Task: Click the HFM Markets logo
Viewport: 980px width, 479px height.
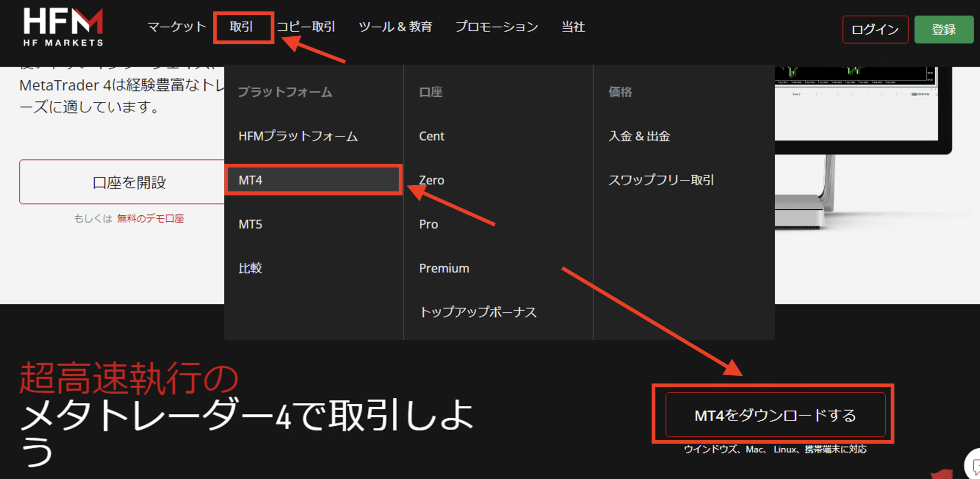Action: pos(62,26)
